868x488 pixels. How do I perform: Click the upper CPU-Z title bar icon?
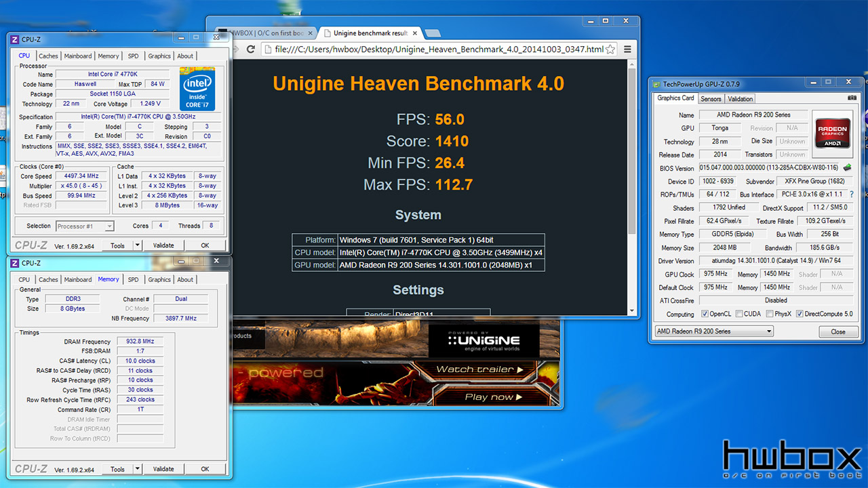(x=15, y=39)
